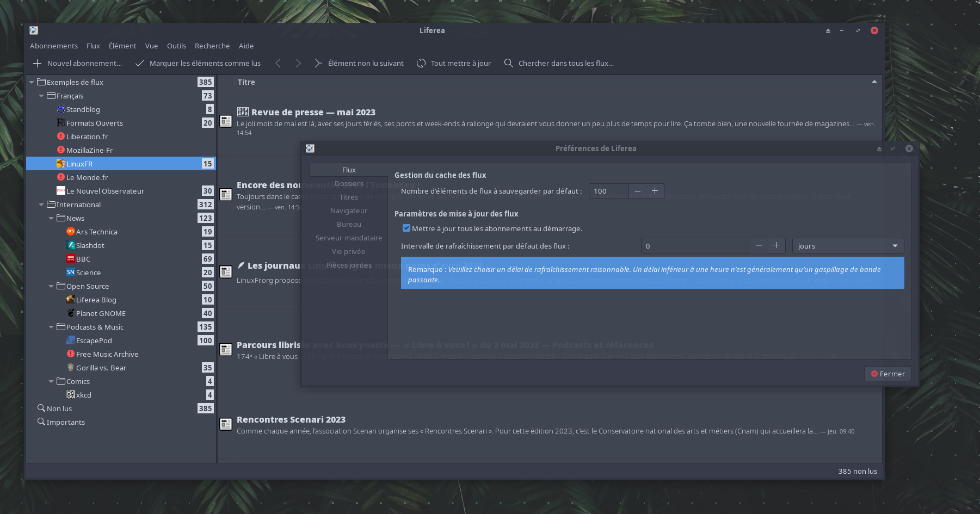980x514 pixels.
Task: Increase default feed items count with plus
Action: click(655, 191)
